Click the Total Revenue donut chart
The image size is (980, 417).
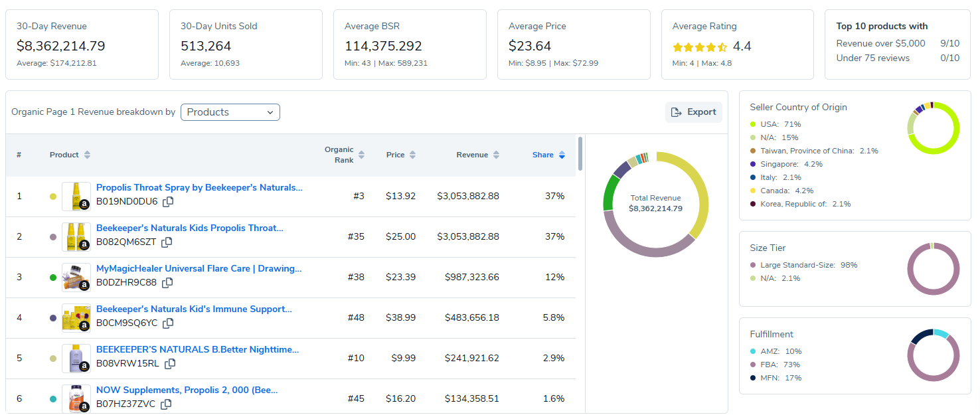655,204
